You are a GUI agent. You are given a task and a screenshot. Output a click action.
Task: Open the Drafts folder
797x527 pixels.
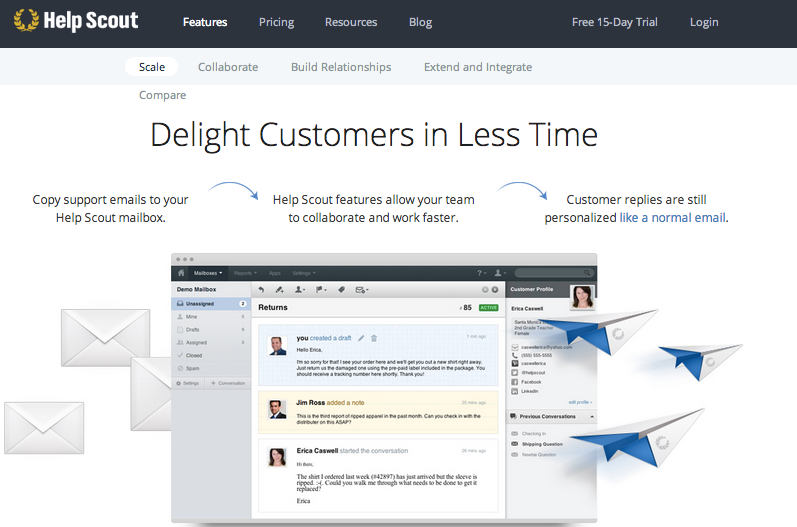click(211, 329)
